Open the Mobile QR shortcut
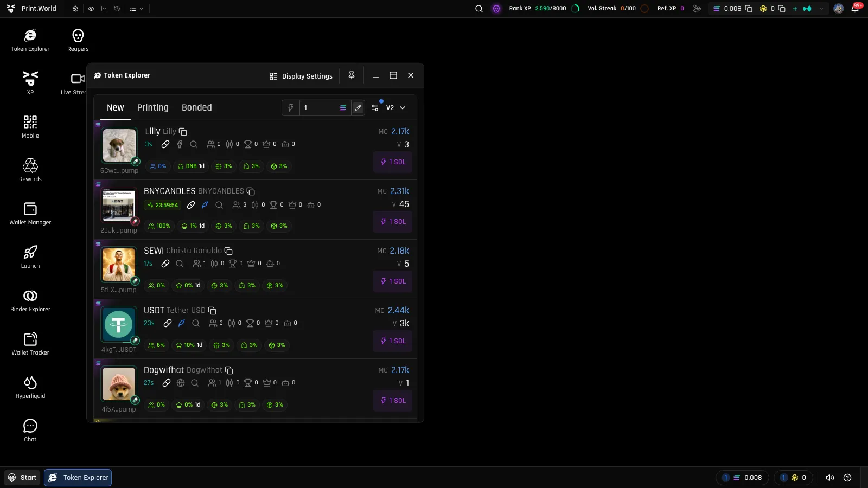868x488 pixels. pyautogui.click(x=30, y=126)
